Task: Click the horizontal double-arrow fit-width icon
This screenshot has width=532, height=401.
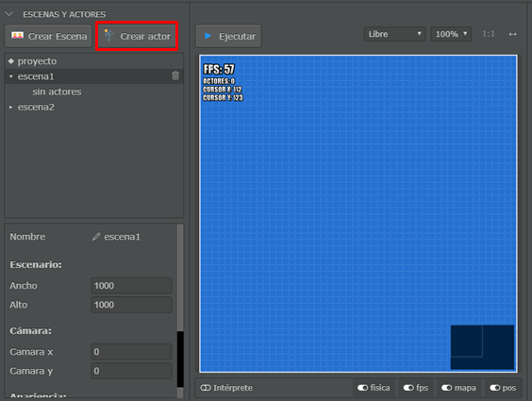Action: [x=512, y=34]
